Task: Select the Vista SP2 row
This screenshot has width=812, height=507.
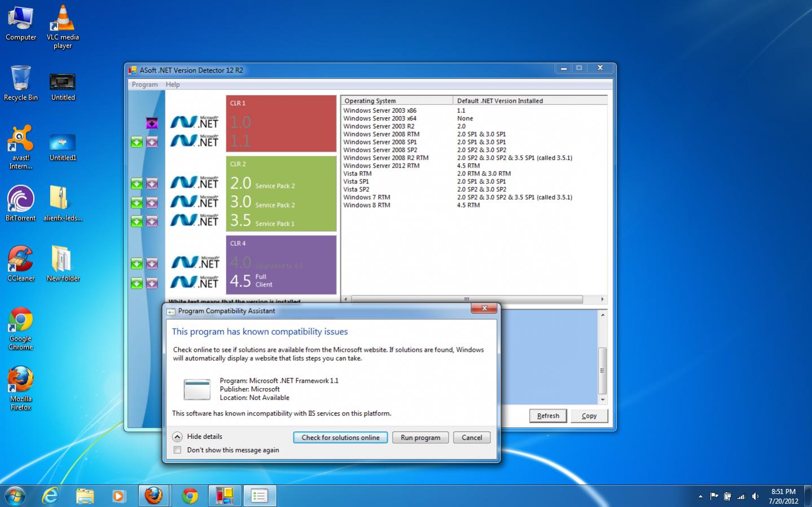Action: coord(474,189)
